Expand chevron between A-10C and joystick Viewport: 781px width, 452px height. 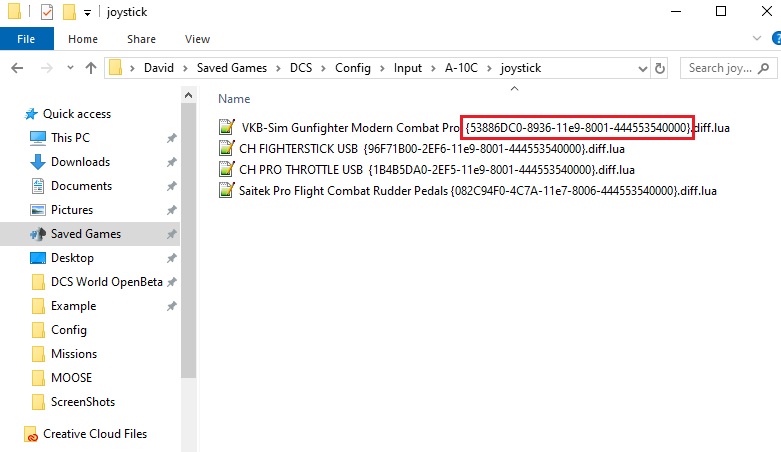pos(489,68)
